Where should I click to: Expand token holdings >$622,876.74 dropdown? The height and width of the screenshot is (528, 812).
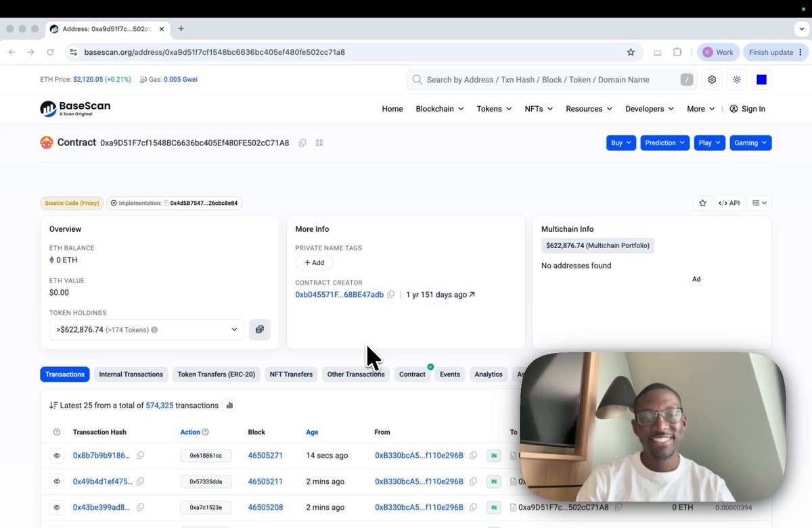pyautogui.click(x=147, y=330)
